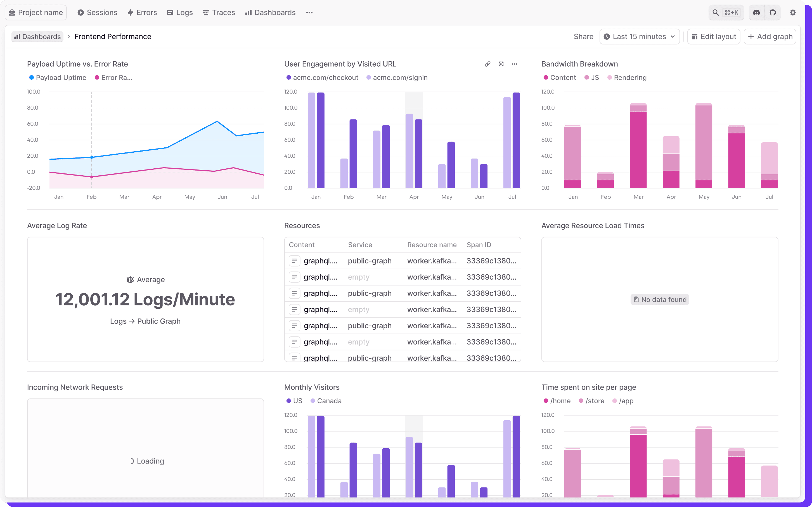Image resolution: width=812 pixels, height=507 pixels.
Task: Open Last 15 minutes time dropdown
Action: click(639, 37)
